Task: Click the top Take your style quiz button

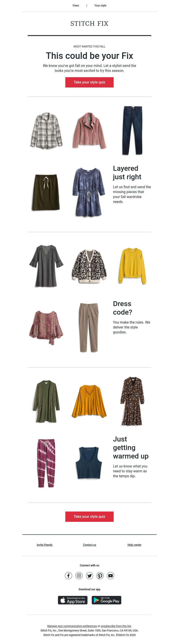Action: pyautogui.click(x=89, y=82)
